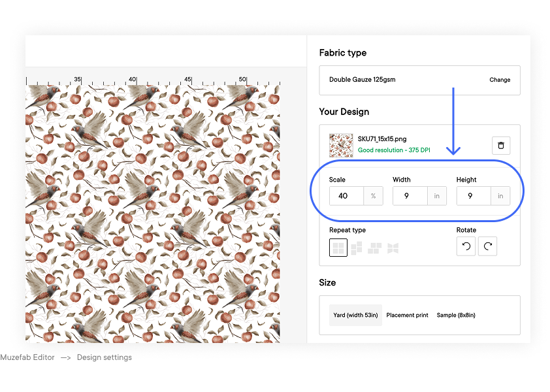Click the Height input field
550x392 pixels.
474,196
